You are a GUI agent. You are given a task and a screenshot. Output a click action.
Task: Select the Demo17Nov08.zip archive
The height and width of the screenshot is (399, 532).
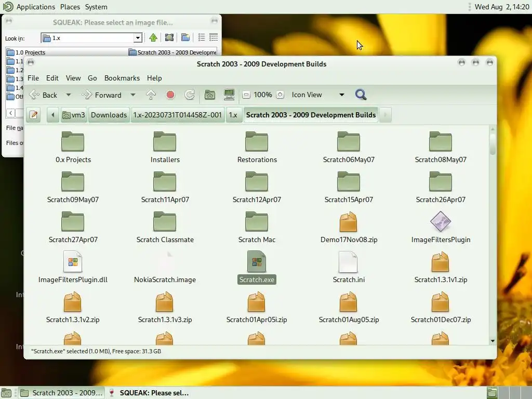[x=349, y=227]
